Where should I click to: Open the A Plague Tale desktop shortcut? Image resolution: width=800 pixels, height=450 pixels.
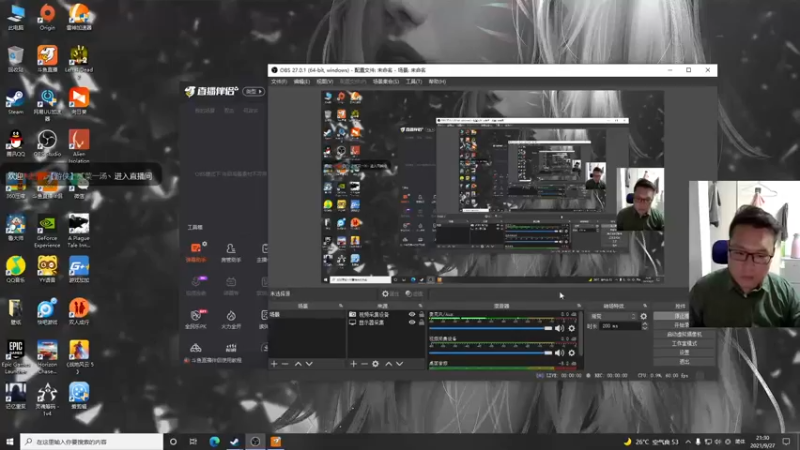[79, 231]
